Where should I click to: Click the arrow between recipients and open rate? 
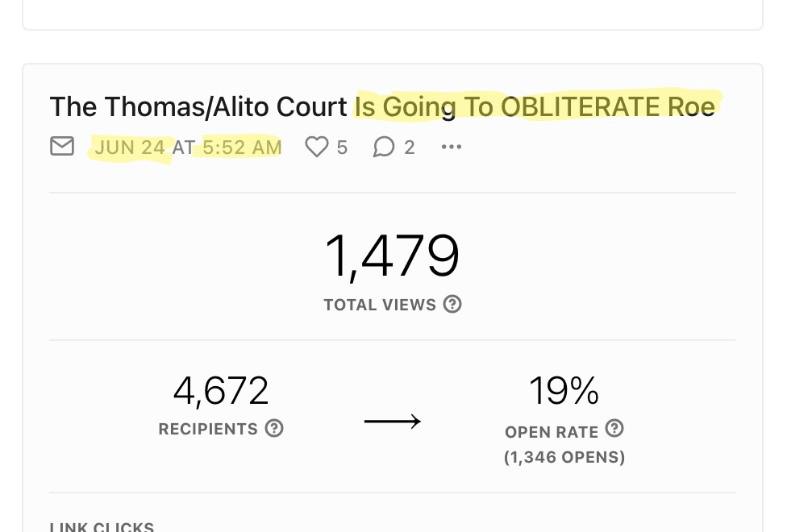[x=393, y=421]
